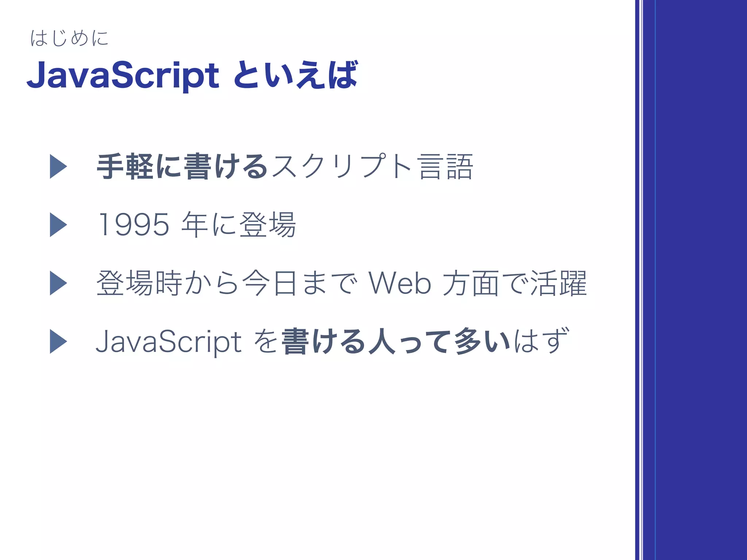Click the triangle bullet beside 1995 年に登場
747x560 pixels.
click(58, 225)
